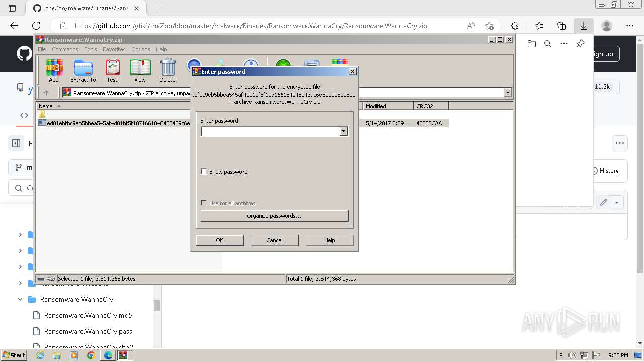The image size is (644, 362).
Task: Click Cancel in the password dialog
Action: pos(274,240)
